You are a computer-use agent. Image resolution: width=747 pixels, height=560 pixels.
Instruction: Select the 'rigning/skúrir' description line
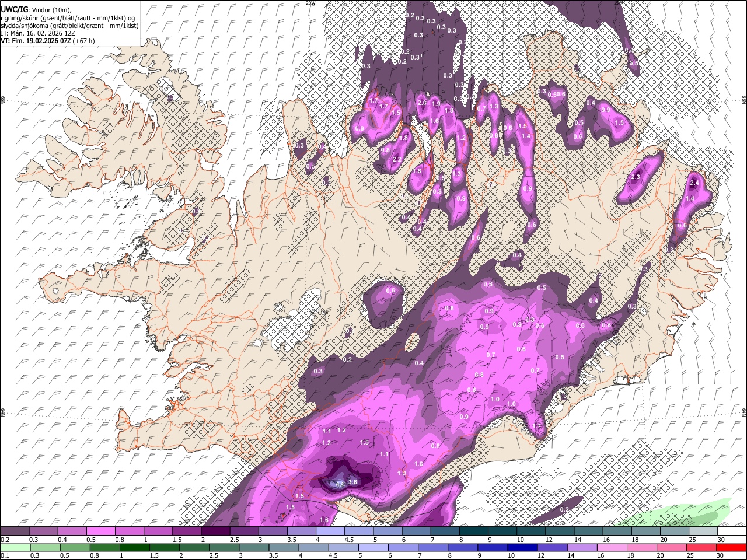(69, 18)
